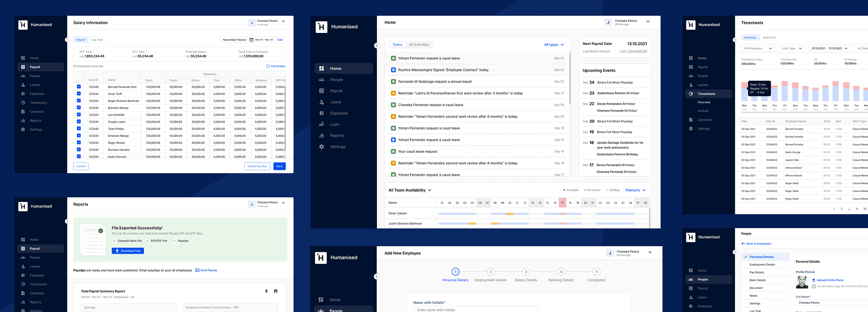This screenshot has height=312, width=868.
Task: Click the profile picture thumbnail in People window
Action: pos(802,282)
